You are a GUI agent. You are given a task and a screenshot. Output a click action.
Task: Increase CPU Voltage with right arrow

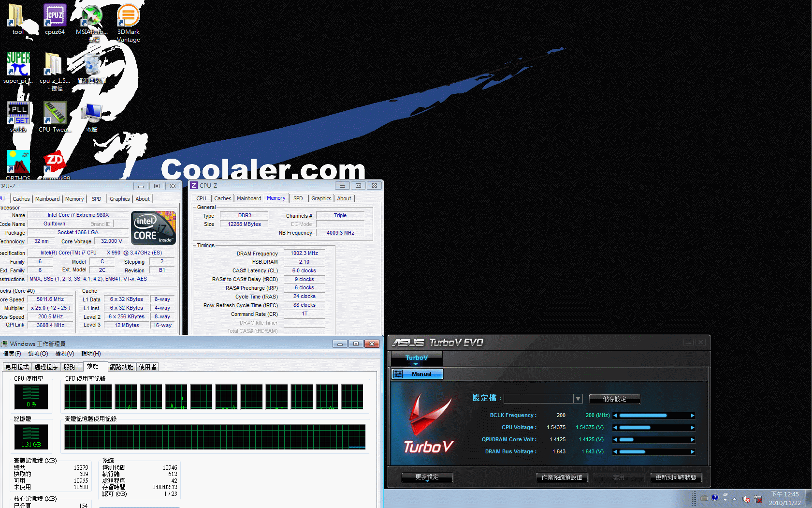693,428
